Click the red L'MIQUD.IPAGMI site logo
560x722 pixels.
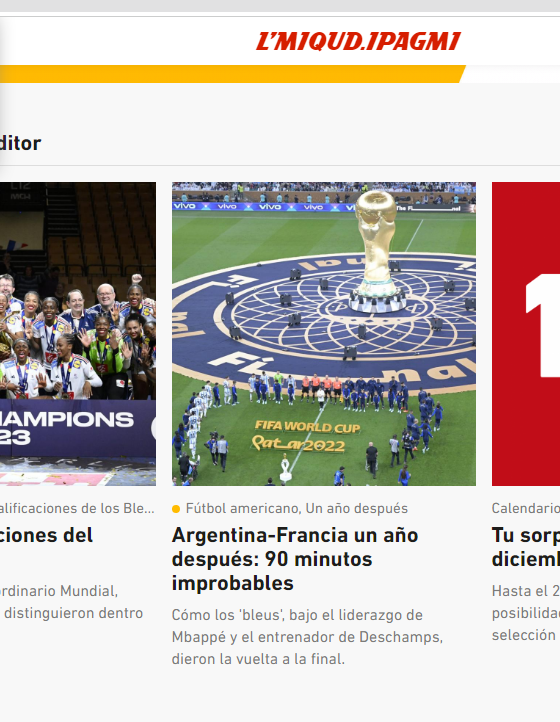click(358, 41)
